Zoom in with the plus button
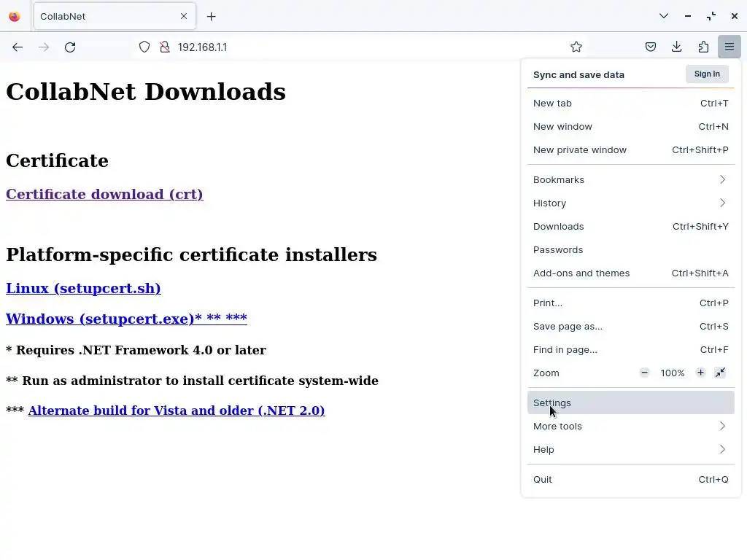The height and width of the screenshot is (560, 747). pos(700,373)
